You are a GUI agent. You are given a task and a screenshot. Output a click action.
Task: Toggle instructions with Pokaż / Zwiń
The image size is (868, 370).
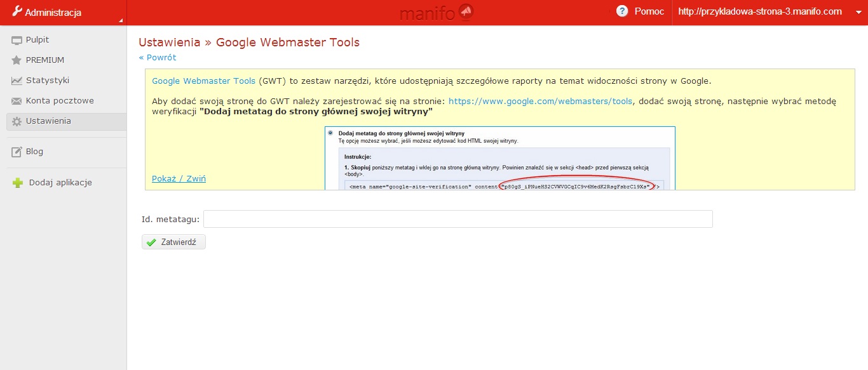click(x=179, y=178)
